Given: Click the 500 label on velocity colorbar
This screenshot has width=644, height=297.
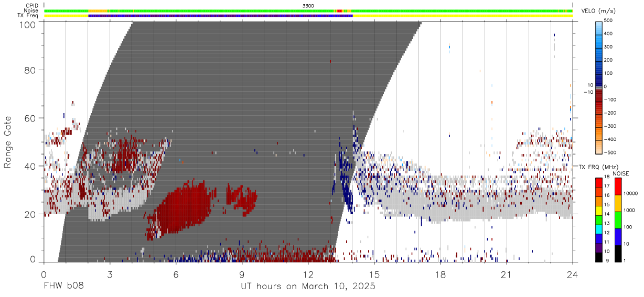Looking at the screenshot, I should pyautogui.click(x=609, y=21).
